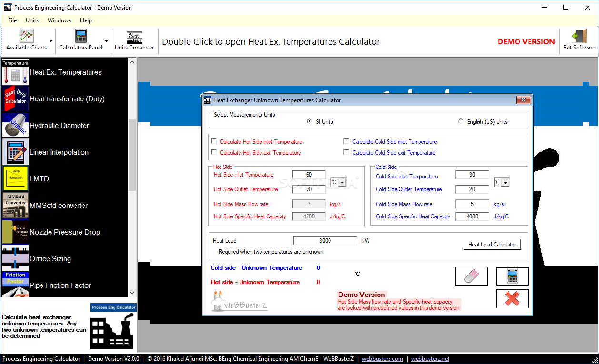Click the calculators list scrollbar thumb
Viewport: 599px width, 364px height.
click(132, 155)
